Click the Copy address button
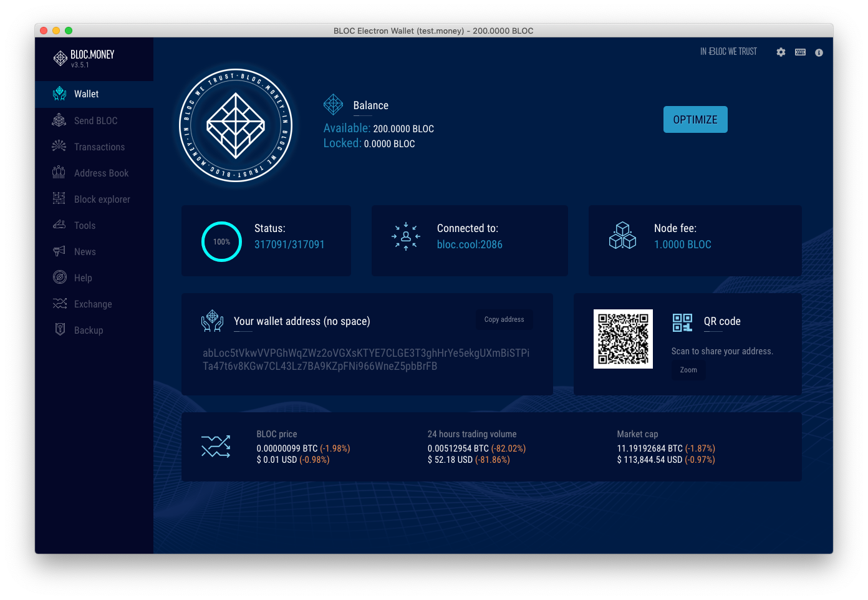This screenshot has height=600, width=868. [x=504, y=319]
